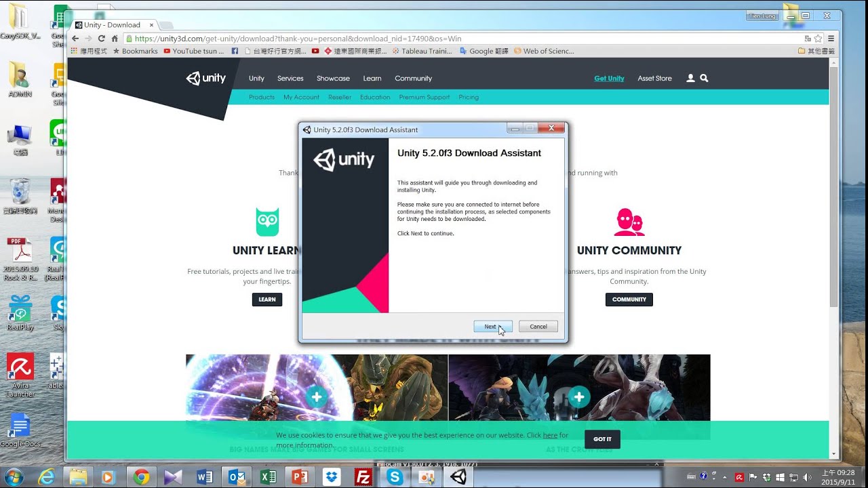Image resolution: width=868 pixels, height=488 pixels.
Task: Open Excel from the taskbar
Action: coord(269,477)
